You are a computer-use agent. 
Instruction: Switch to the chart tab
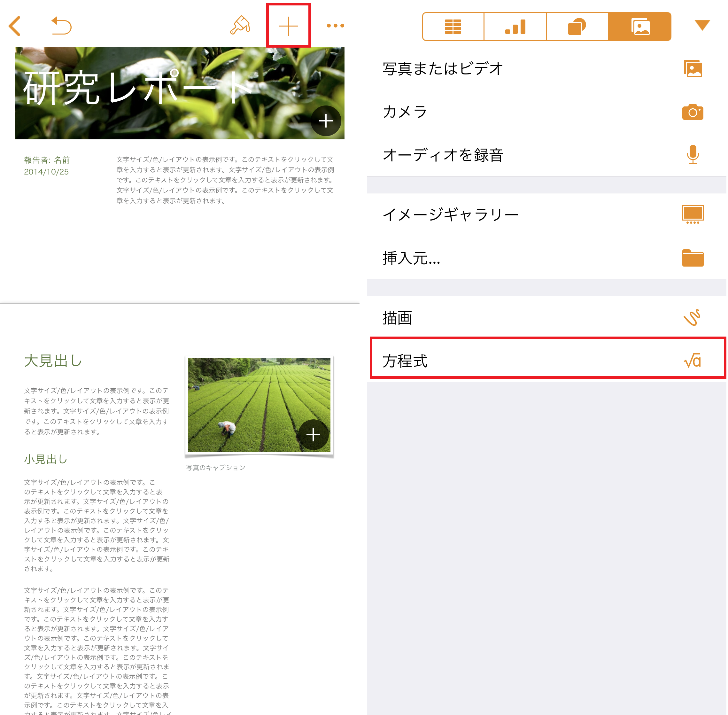coord(515,26)
